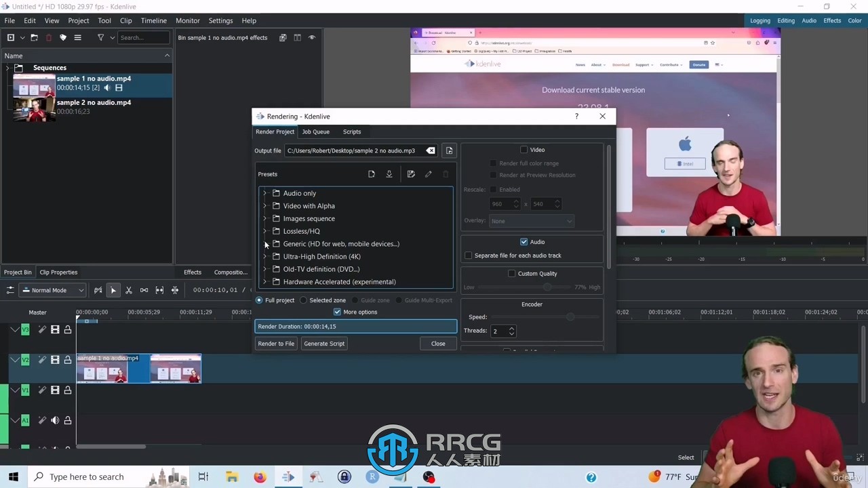Viewport: 868px width, 488px height.
Task: Toggle V3 track effects wand icon
Action: coord(42,330)
